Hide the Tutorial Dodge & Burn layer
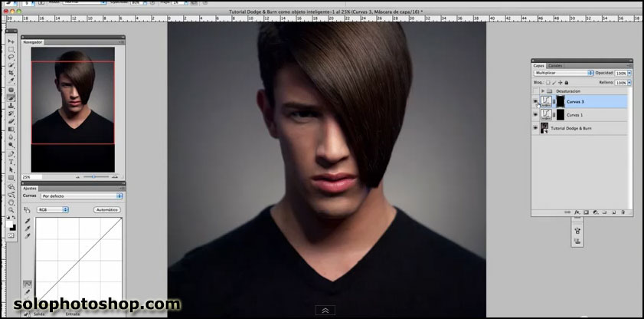The width and height of the screenshot is (644, 319). [x=535, y=128]
